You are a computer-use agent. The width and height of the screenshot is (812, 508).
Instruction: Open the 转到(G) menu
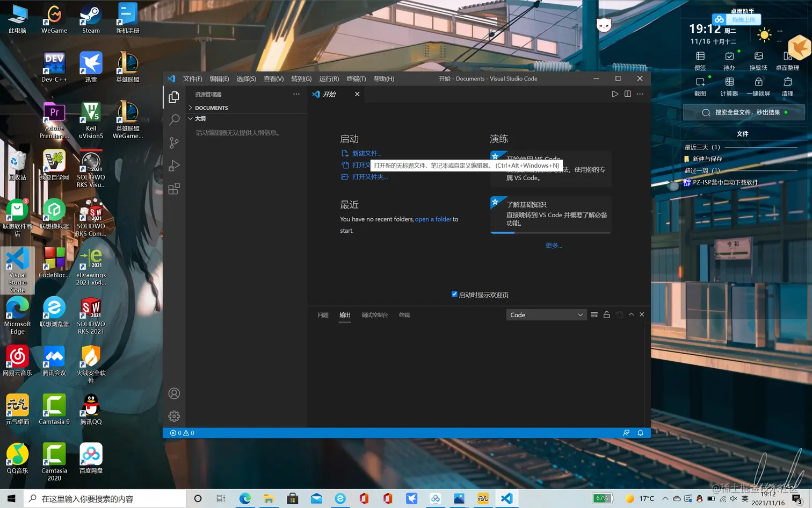(301, 78)
